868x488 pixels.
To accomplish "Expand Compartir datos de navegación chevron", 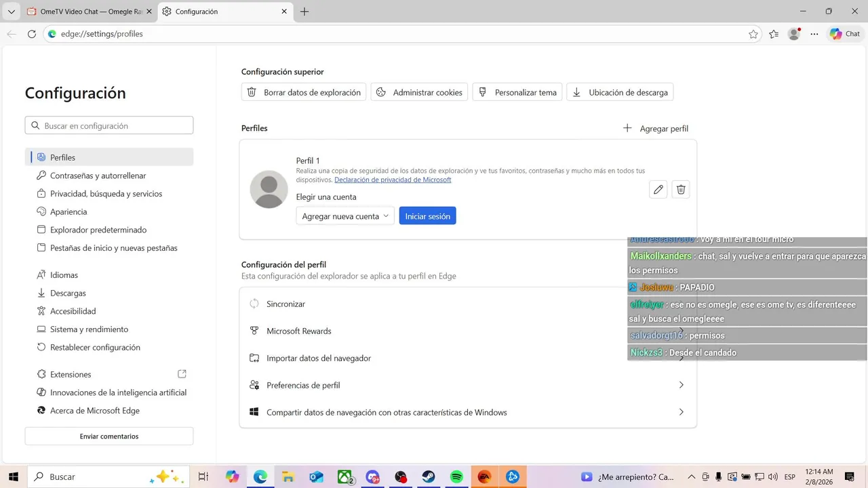I will click(x=682, y=412).
